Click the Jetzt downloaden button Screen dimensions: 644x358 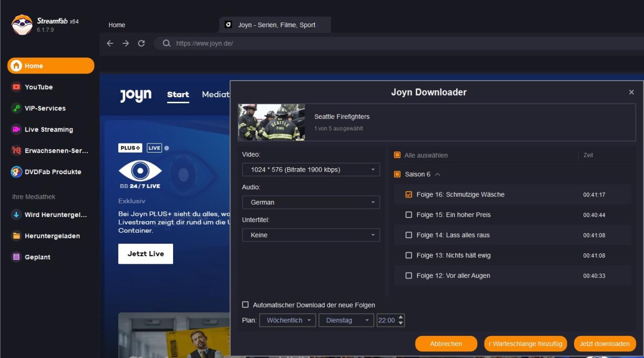(x=604, y=344)
